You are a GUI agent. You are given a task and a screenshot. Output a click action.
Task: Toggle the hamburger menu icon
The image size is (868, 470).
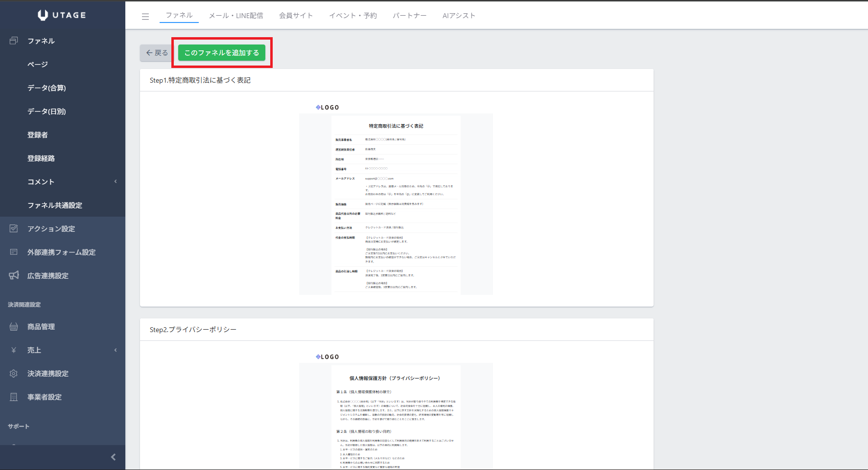click(145, 17)
